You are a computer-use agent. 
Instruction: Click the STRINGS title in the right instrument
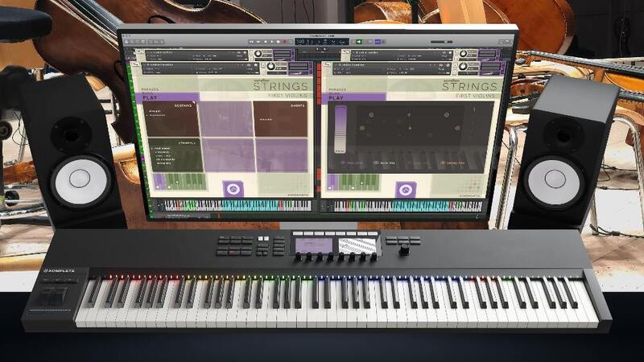tap(469, 86)
